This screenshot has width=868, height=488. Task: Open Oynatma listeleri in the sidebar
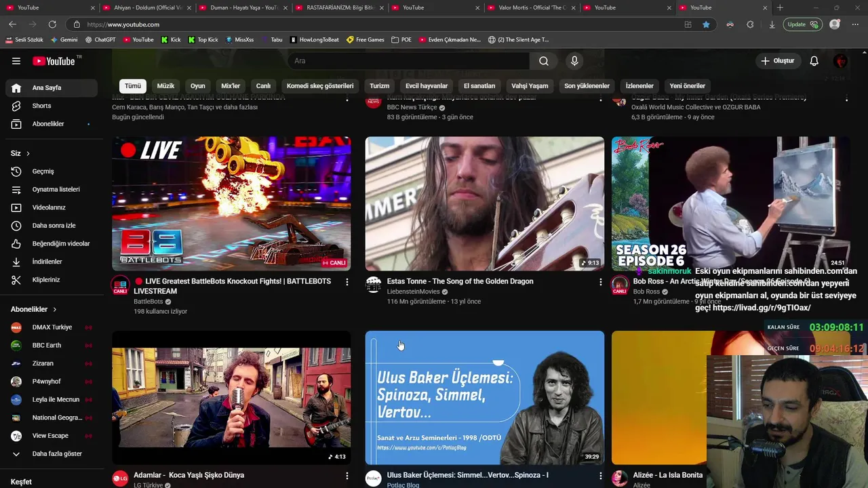point(52,189)
